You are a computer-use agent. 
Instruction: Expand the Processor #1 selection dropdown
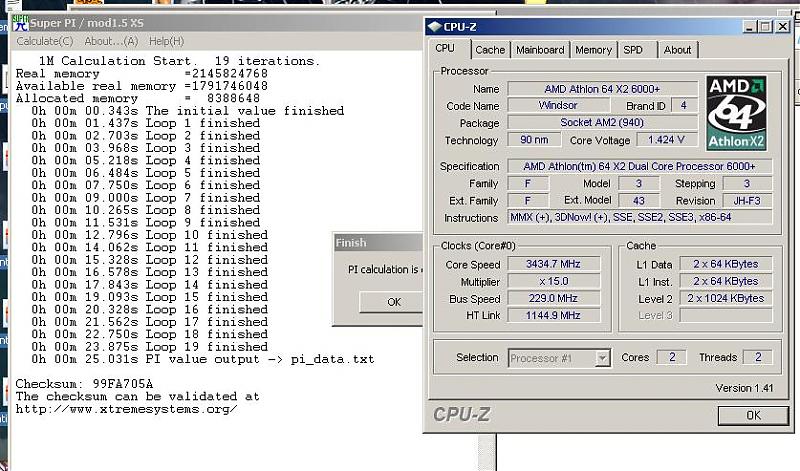(602, 358)
